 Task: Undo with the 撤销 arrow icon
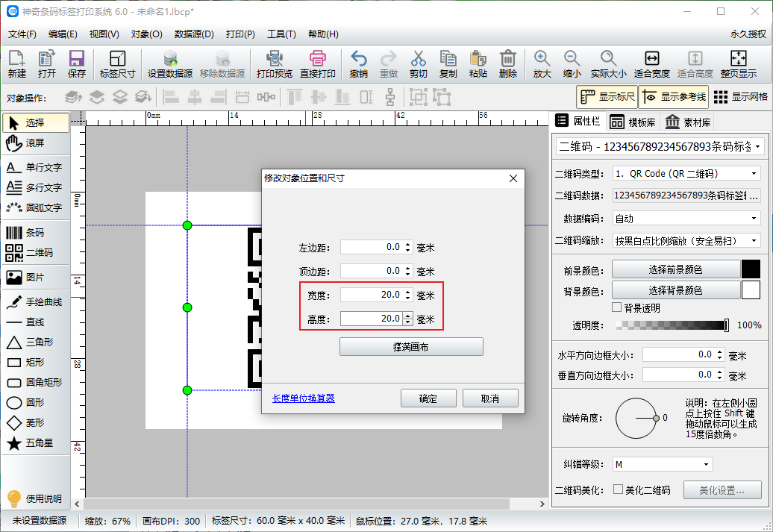(x=358, y=64)
